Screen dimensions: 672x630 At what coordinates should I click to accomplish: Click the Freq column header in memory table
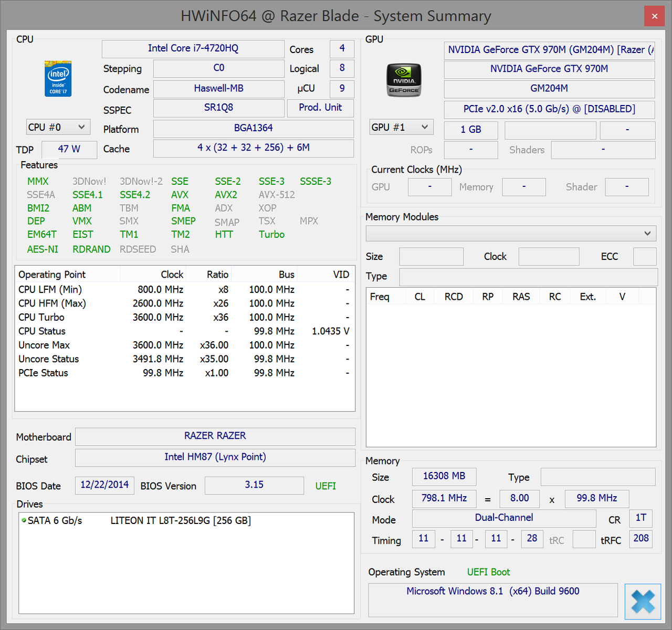point(386,297)
